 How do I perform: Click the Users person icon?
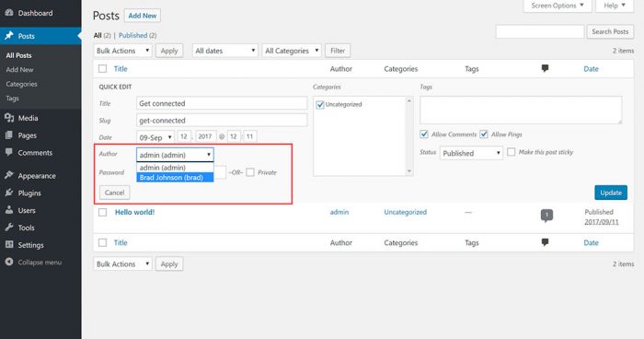(x=9, y=210)
